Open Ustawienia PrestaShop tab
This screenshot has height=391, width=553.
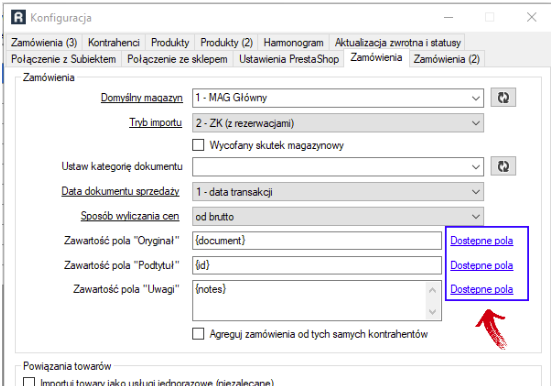[289, 59]
